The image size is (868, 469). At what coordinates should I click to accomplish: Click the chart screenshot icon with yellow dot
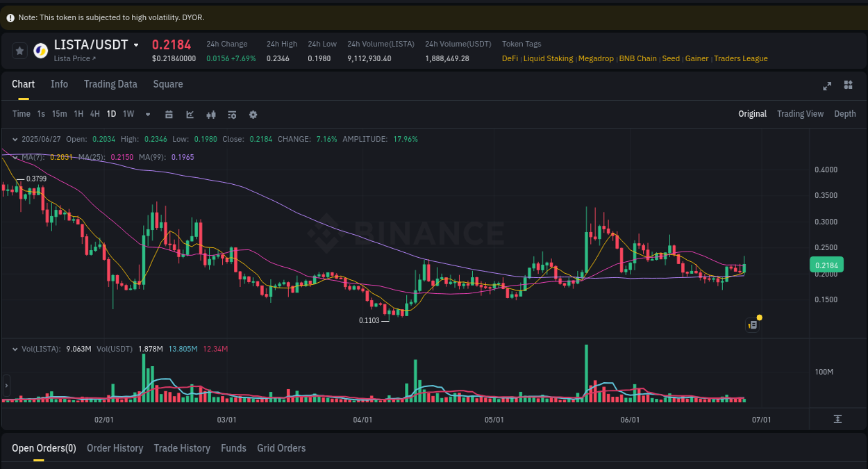752,324
